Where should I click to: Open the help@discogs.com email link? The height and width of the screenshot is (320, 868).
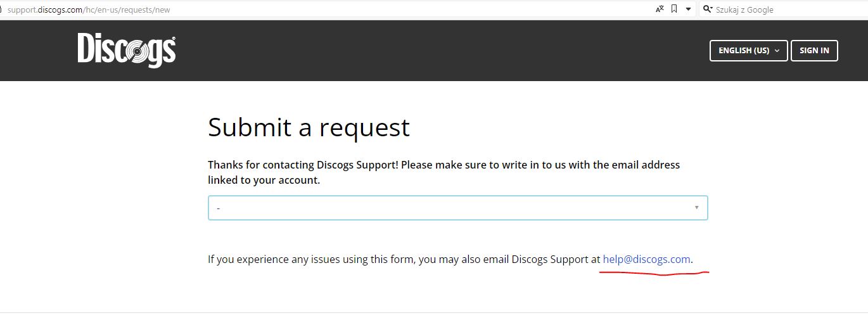646,259
